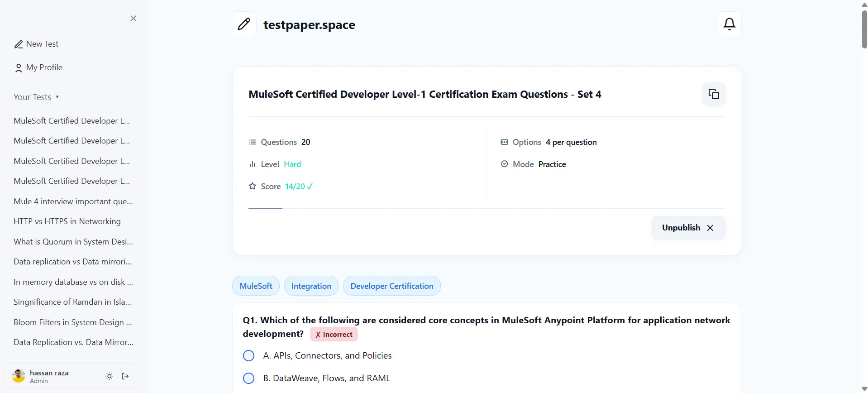Viewport: 868px width, 393px height.
Task: Copy the test using the duplicate icon
Action: 714,94
